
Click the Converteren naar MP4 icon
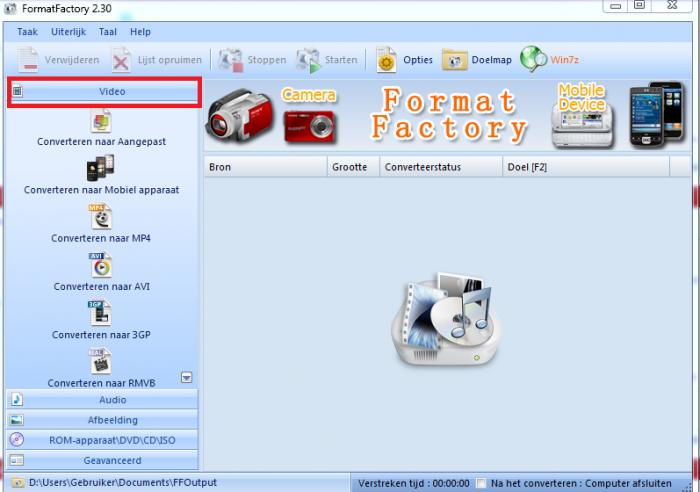point(100,217)
